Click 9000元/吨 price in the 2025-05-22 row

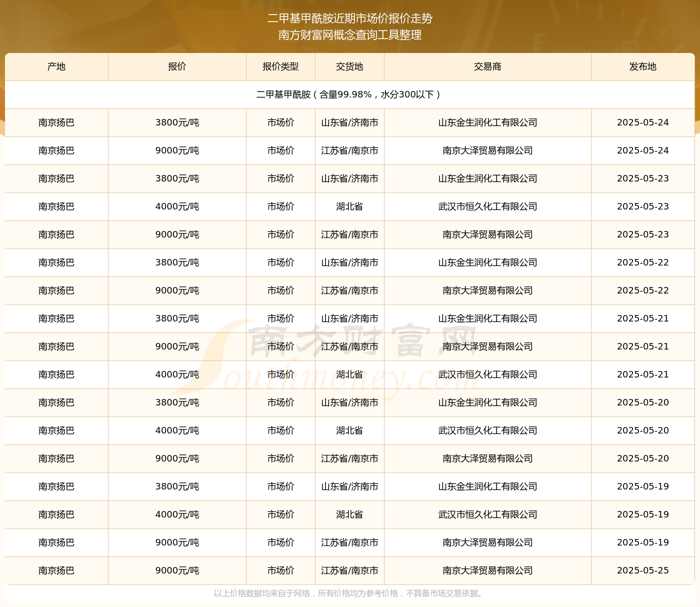177,290
